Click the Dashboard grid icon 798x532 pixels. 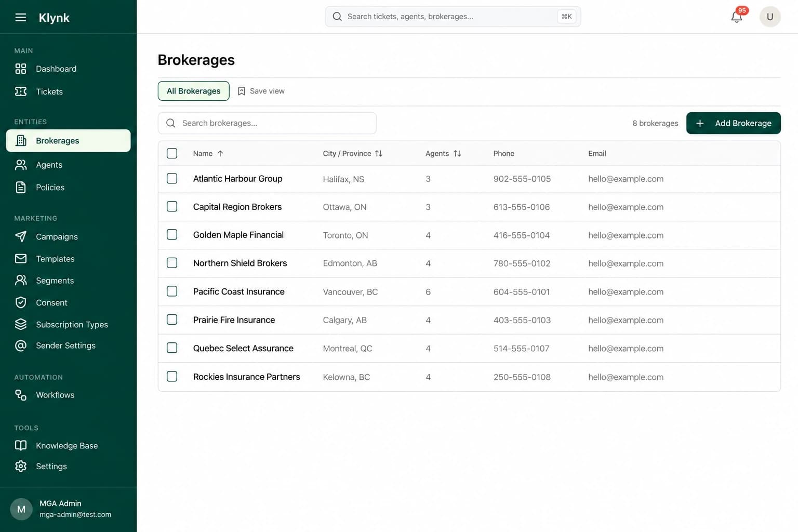tap(21, 69)
